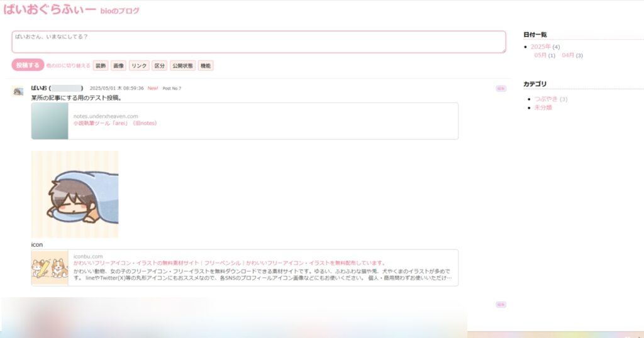644x338 pixels.
Task: Open the 装飾 decoration menu
Action: [x=101, y=66]
